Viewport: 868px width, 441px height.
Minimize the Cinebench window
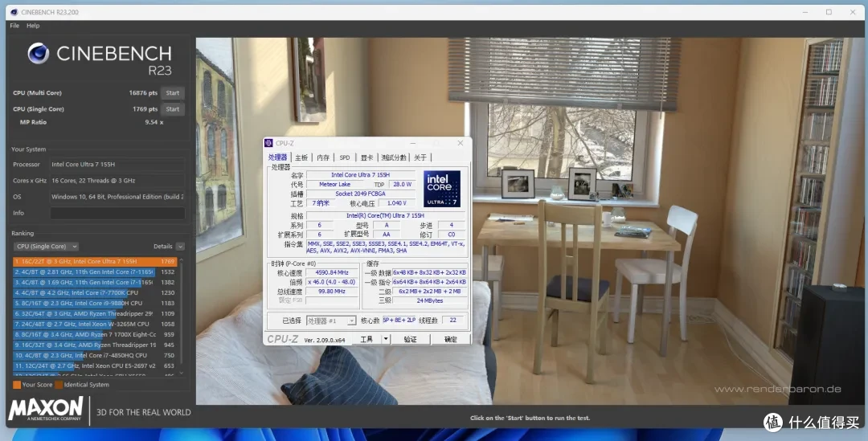tap(805, 12)
